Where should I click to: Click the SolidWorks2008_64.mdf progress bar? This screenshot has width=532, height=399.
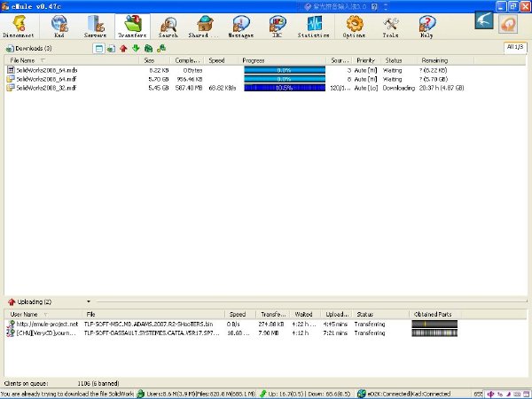pyautogui.click(x=285, y=79)
